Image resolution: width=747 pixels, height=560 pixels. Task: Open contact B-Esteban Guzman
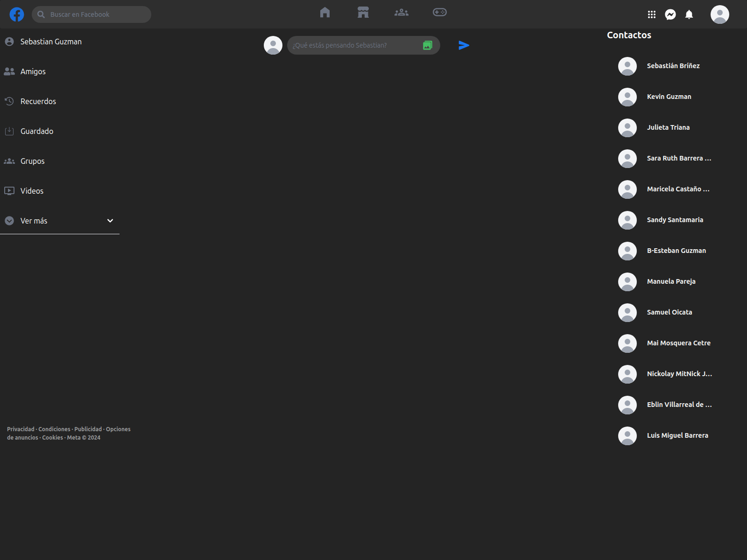[677, 251]
